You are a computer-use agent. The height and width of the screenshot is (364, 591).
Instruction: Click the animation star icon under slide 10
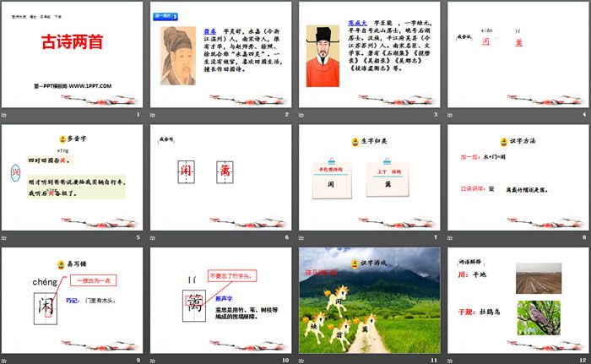[x=155, y=360]
